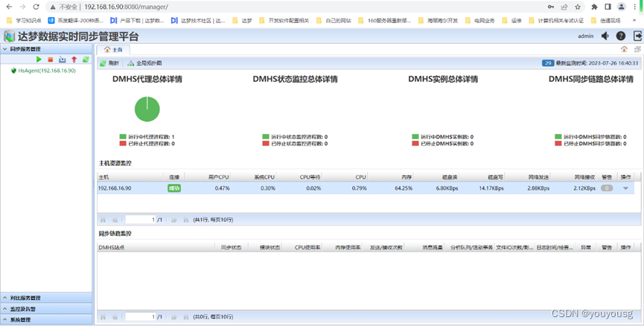Click the small home icon at the tab bar right
Viewport: 644px width, 326px height.
pos(624,49)
